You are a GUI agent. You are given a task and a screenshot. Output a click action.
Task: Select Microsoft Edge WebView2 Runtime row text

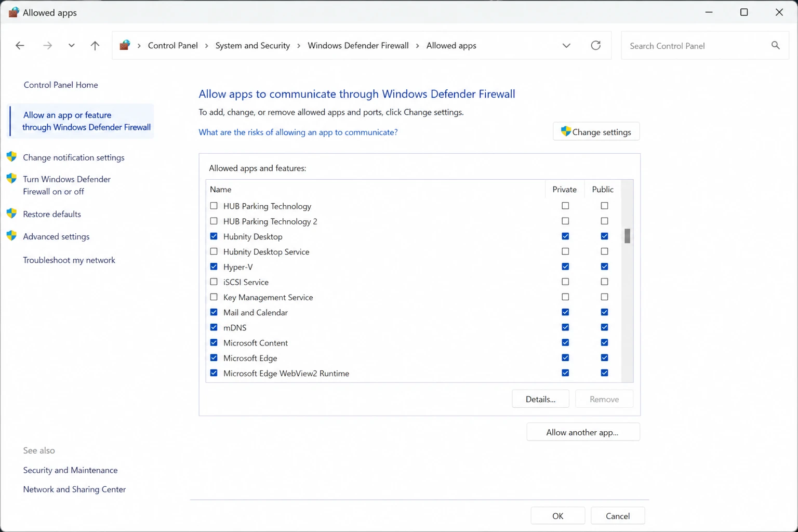[x=286, y=373]
